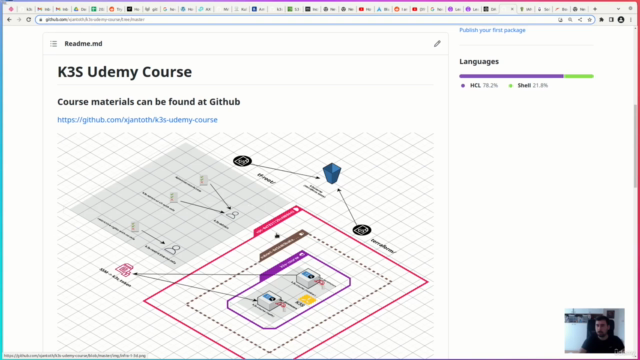Switch to the GitLab tab
The image size is (640, 360).
[151, 9]
